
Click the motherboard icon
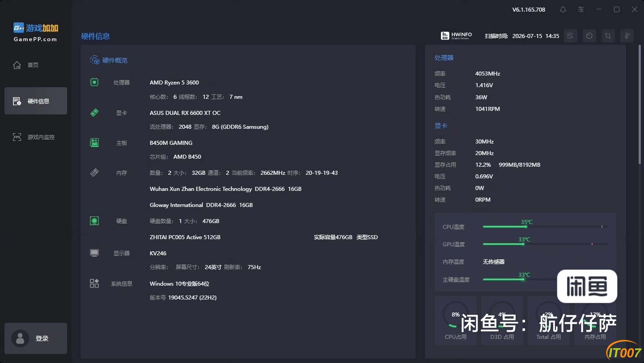pos(94,143)
